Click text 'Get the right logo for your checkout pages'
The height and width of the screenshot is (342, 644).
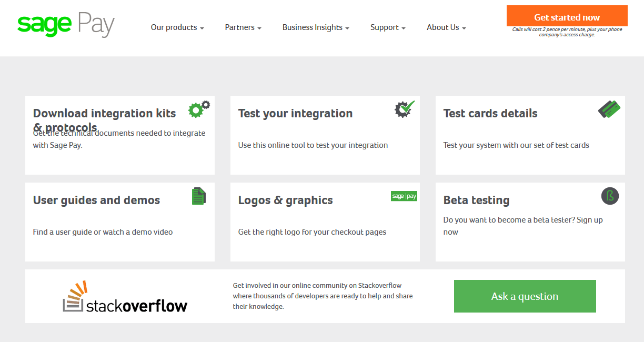point(312,232)
